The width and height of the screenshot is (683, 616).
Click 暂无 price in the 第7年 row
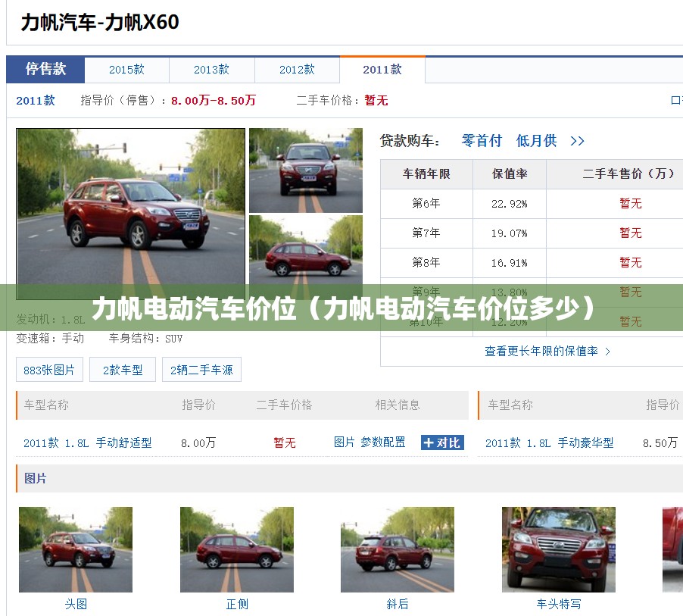630,233
